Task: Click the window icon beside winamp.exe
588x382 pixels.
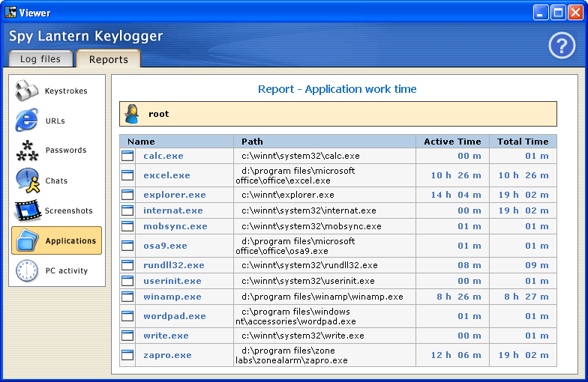Action: point(127,297)
